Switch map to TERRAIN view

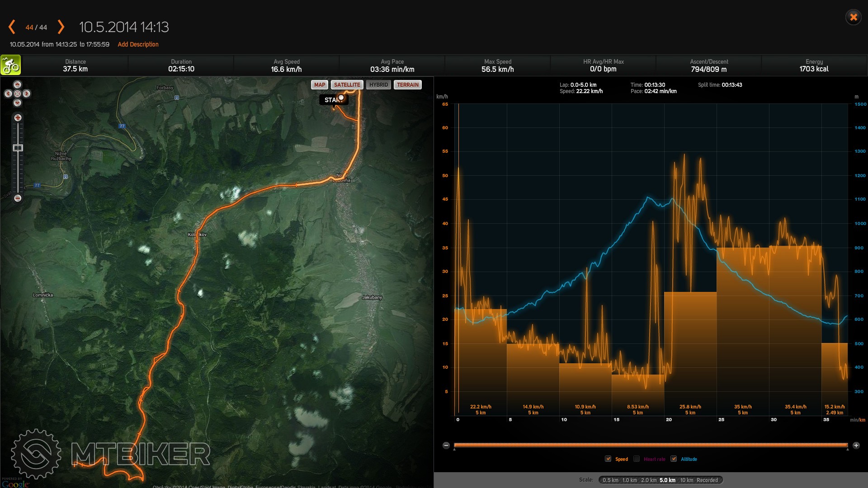(407, 85)
